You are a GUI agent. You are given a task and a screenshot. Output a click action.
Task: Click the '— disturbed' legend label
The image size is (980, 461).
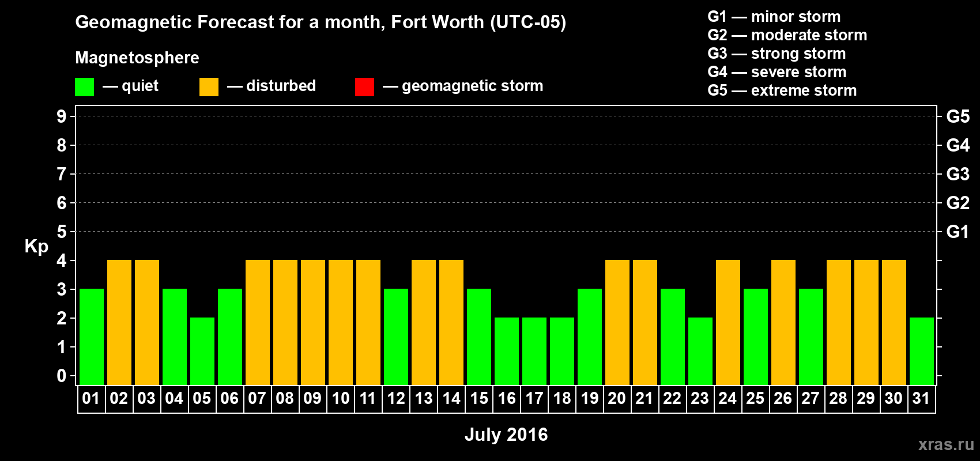point(272,86)
